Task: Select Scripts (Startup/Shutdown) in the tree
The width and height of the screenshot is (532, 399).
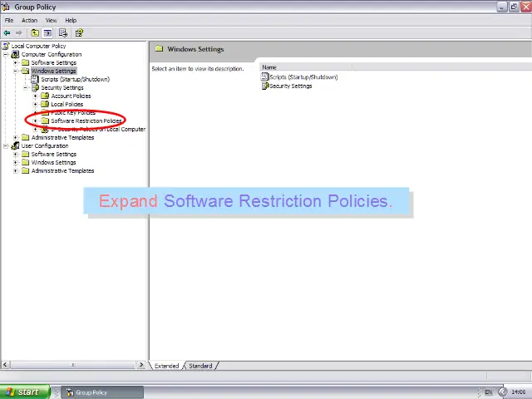Action: 76,80
